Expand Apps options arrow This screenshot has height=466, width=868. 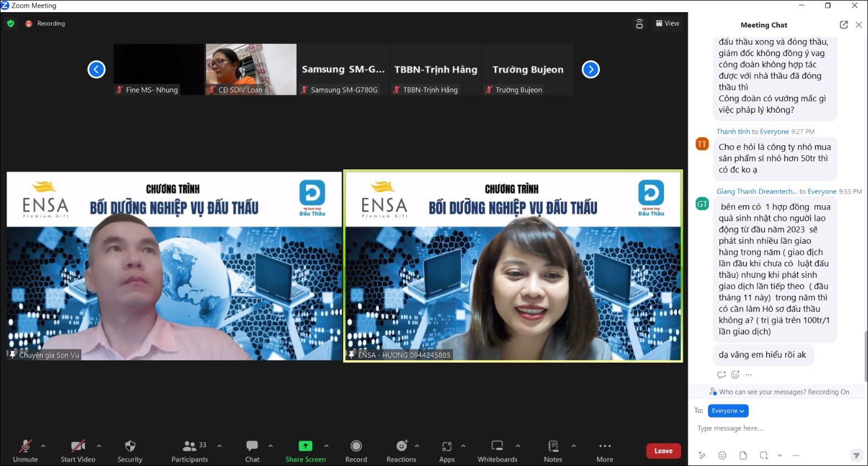[x=463, y=446]
